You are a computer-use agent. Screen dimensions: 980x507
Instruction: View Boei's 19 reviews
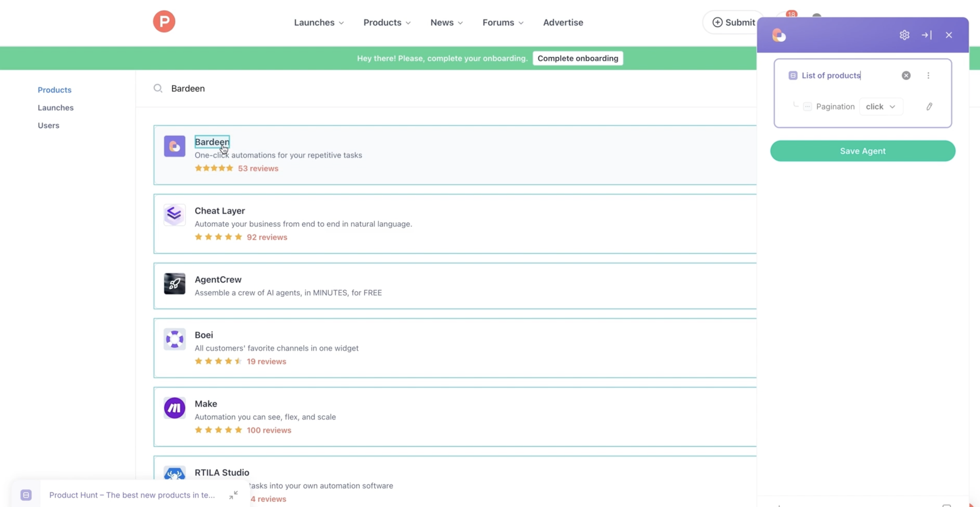point(266,362)
